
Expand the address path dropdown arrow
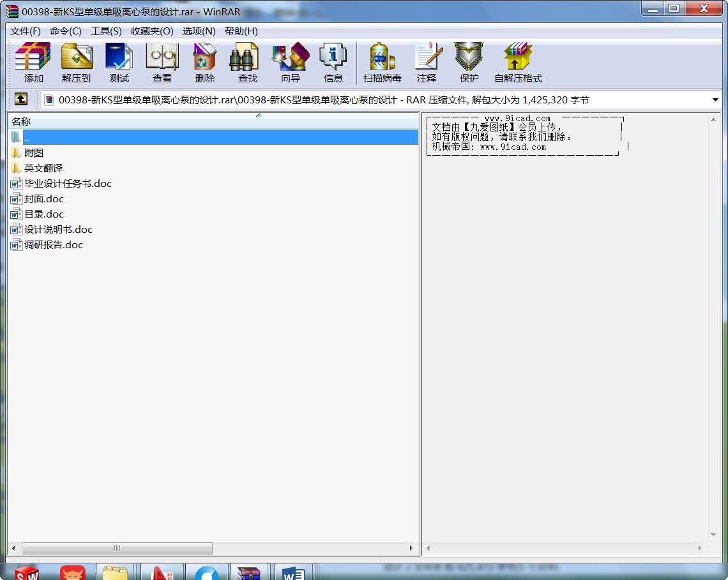click(x=715, y=100)
